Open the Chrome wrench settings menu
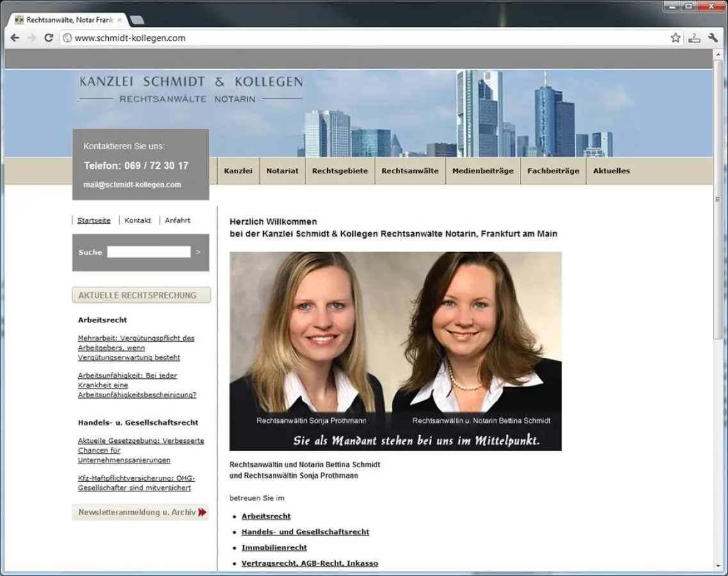728x576 pixels. click(x=713, y=38)
